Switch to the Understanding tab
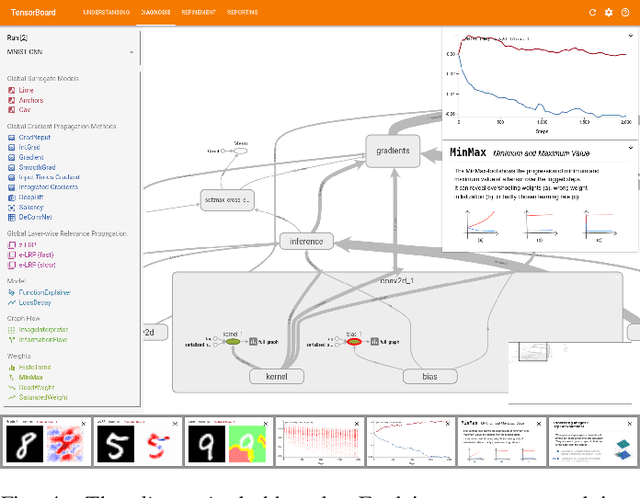 (x=105, y=12)
